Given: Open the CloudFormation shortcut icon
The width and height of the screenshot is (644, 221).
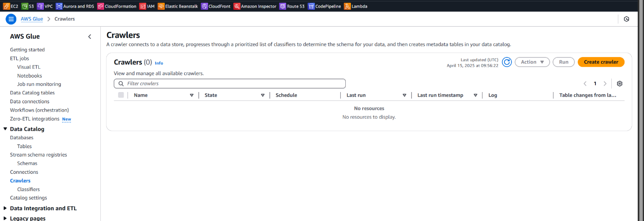Looking at the screenshot, I should coord(100,7).
